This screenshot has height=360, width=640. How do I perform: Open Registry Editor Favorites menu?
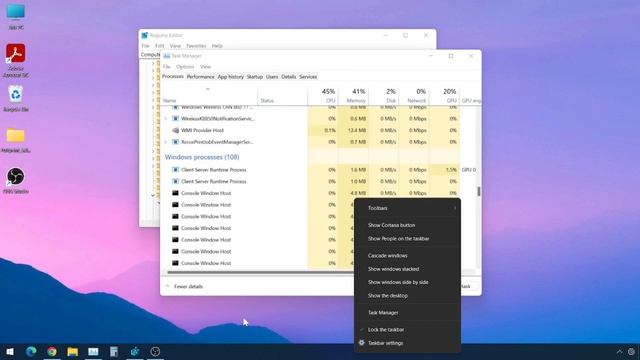[x=196, y=46]
